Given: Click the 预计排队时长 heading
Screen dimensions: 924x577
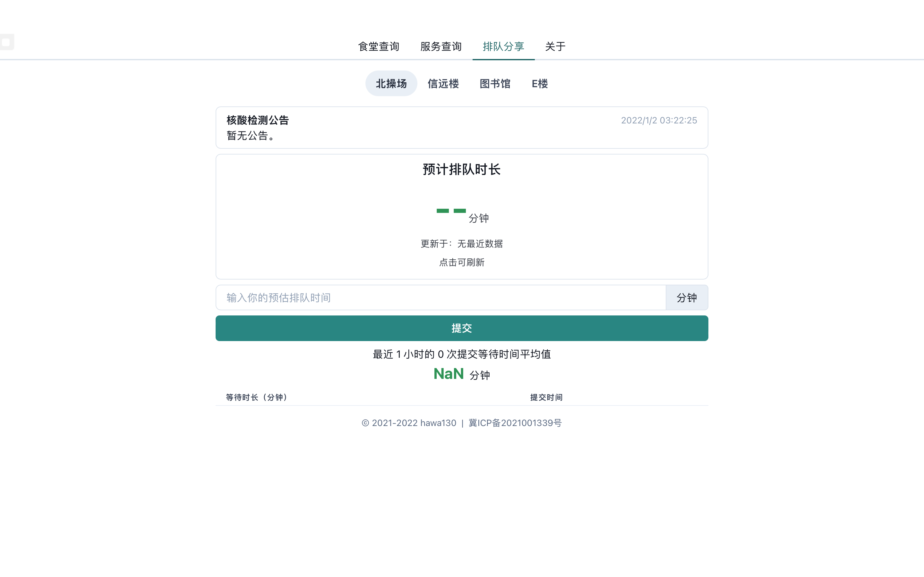Looking at the screenshot, I should coord(462,170).
